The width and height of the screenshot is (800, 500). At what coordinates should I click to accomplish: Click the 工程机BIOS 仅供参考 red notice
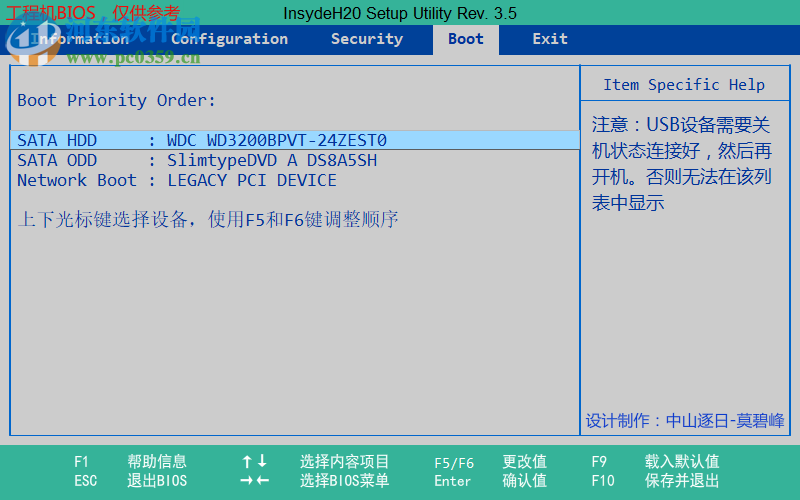pyautogui.click(x=93, y=13)
